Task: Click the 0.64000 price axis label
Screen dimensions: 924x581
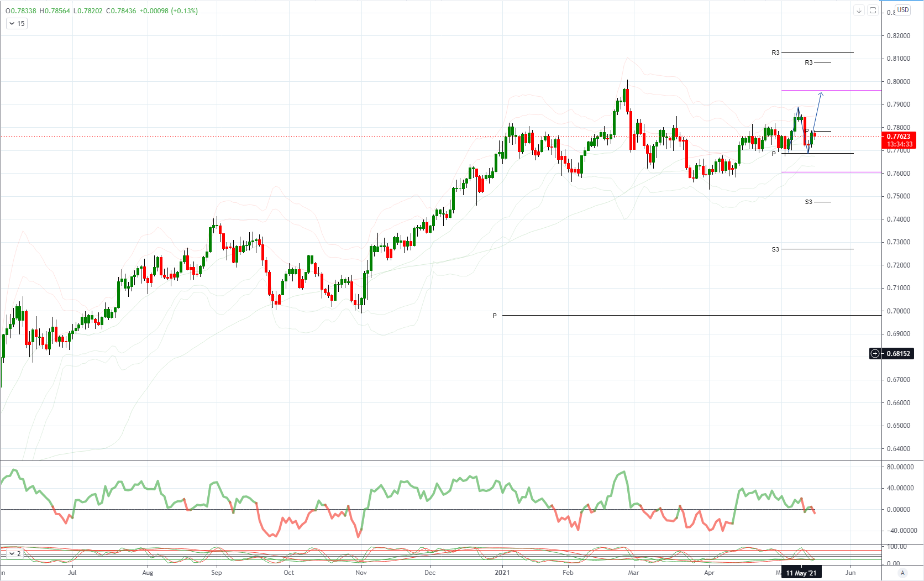Action: (898, 449)
